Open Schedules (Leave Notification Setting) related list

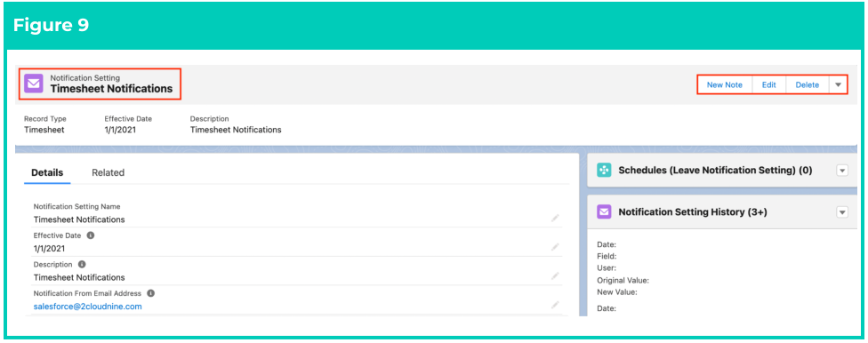click(x=715, y=171)
